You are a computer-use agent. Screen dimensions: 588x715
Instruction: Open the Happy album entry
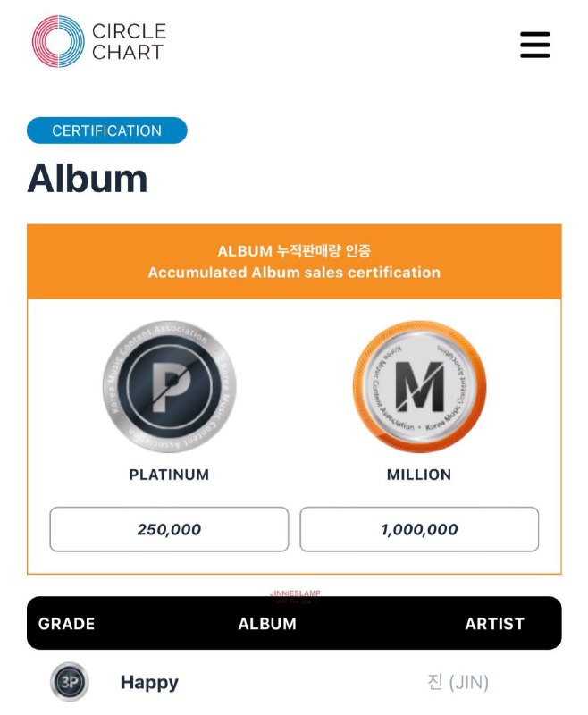[x=149, y=683]
